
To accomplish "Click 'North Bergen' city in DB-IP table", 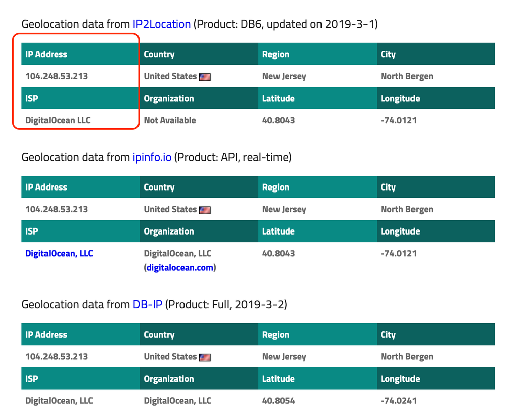I will pyautogui.click(x=407, y=356).
